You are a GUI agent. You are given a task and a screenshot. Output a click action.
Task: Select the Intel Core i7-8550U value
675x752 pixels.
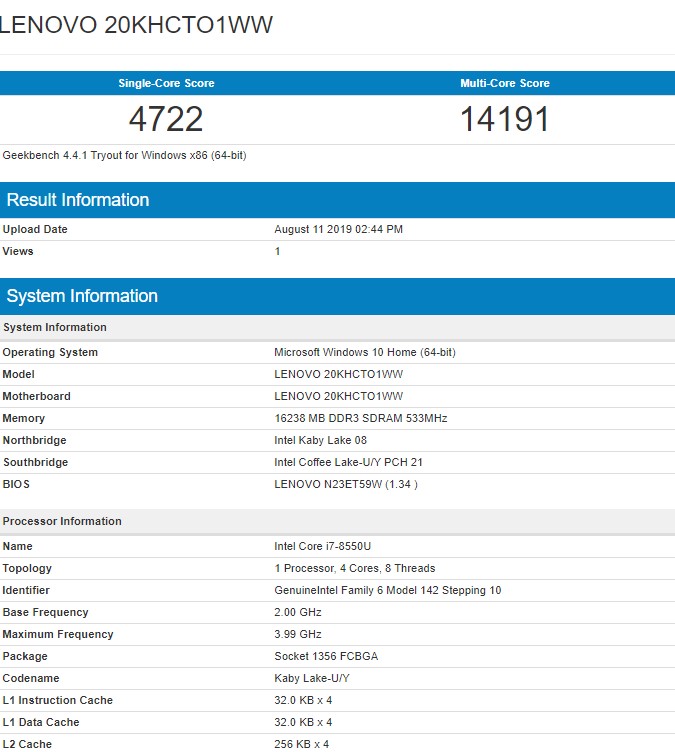click(322, 546)
